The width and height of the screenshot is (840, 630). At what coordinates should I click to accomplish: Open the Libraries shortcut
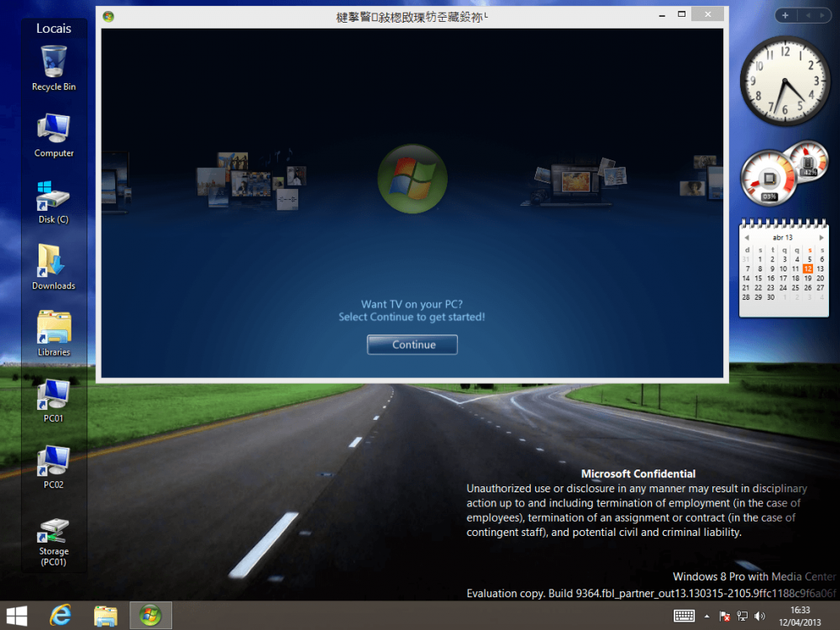[x=54, y=333]
